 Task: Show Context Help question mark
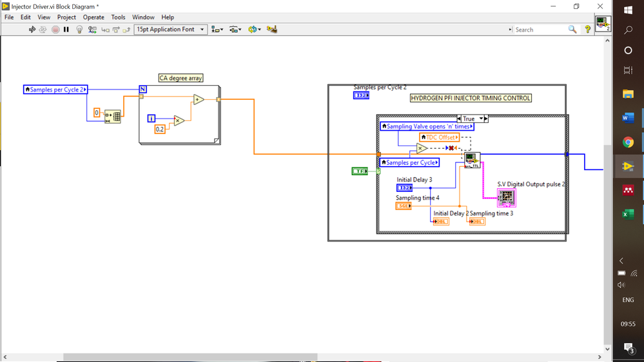pos(588,30)
